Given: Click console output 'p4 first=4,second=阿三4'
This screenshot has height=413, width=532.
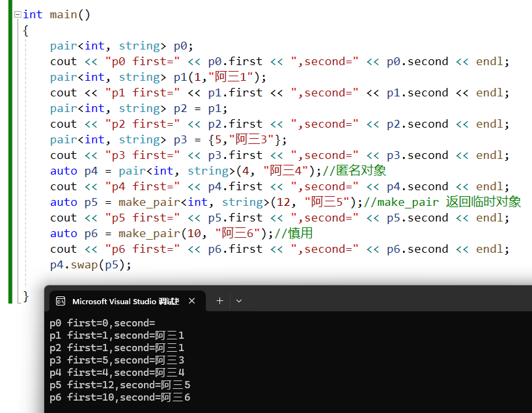Looking at the screenshot, I should point(117,373).
